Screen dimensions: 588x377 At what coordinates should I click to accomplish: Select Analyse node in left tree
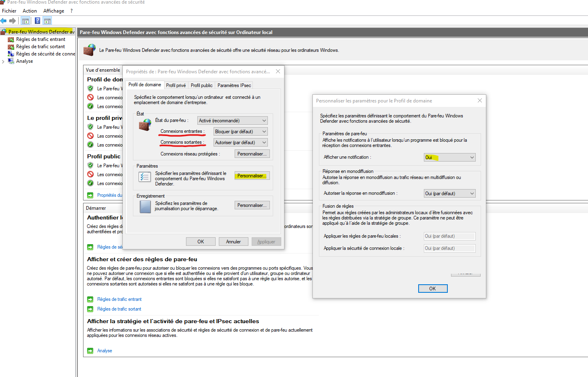coord(24,61)
